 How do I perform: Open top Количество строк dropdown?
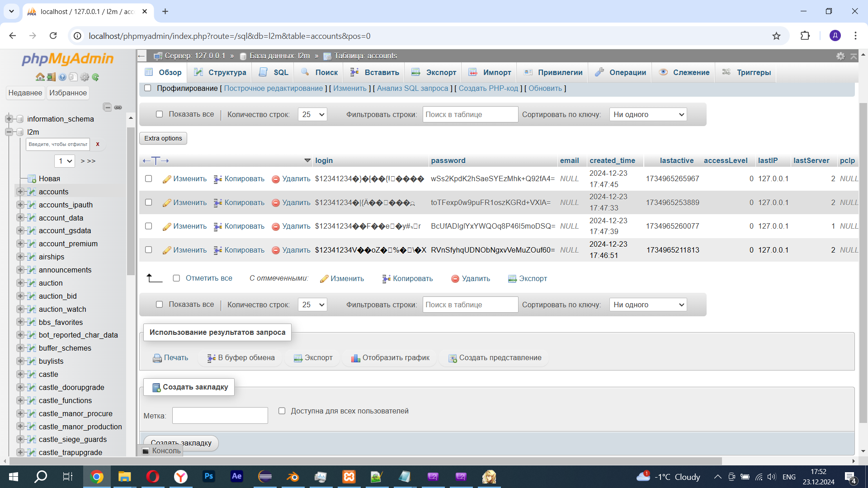click(x=312, y=114)
